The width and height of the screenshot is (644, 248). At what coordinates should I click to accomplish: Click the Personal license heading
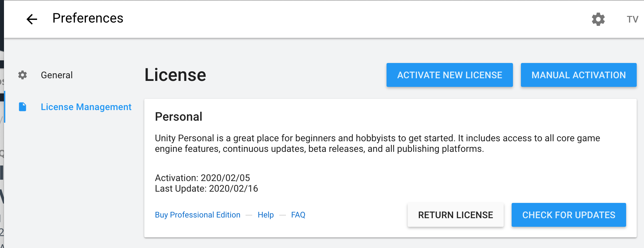[178, 117]
